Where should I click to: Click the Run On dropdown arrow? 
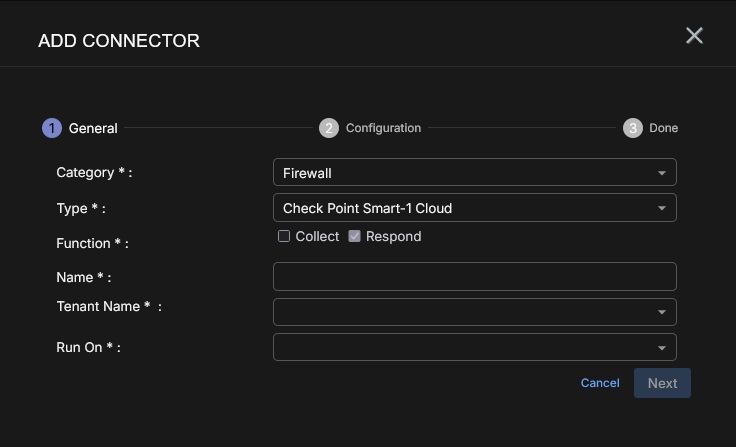[662, 348]
